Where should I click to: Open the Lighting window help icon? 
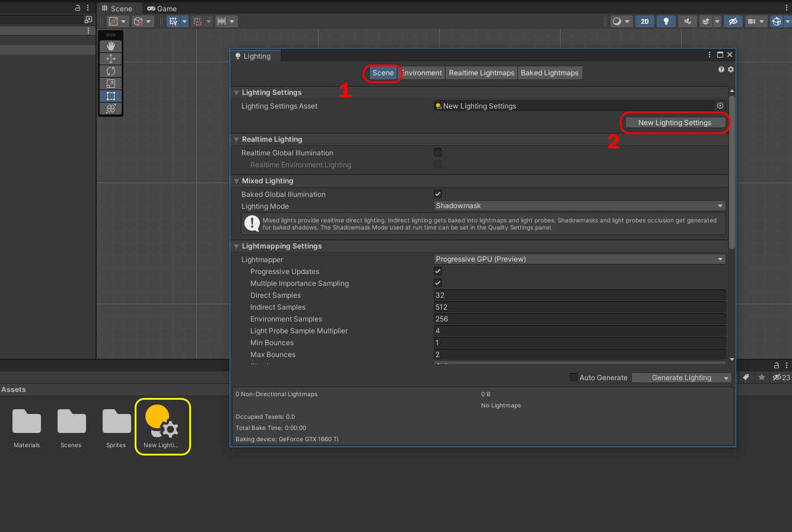(721, 69)
